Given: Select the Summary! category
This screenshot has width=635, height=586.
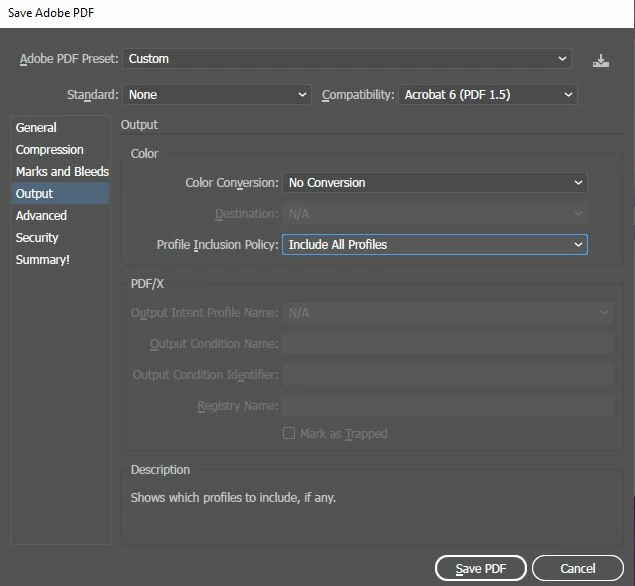Looking at the screenshot, I should coord(60,260).
